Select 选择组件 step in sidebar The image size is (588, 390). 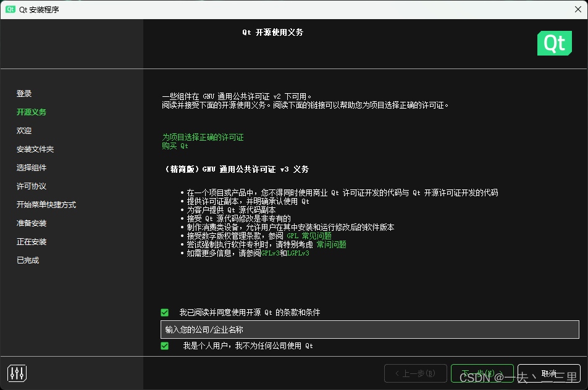click(31, 167)
